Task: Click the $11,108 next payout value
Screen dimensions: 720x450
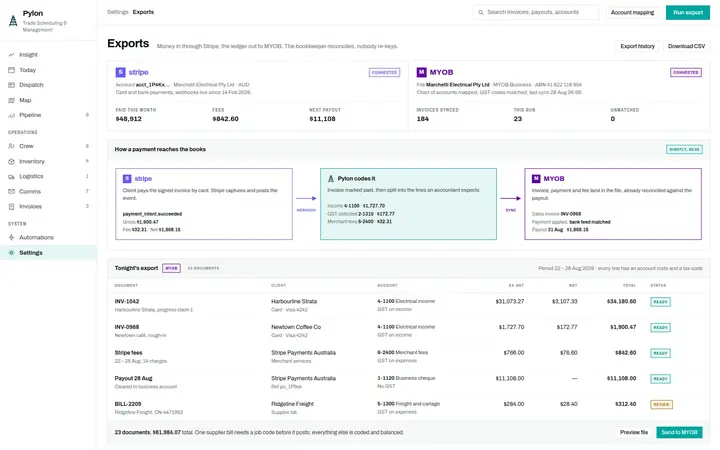Action: 322,119
